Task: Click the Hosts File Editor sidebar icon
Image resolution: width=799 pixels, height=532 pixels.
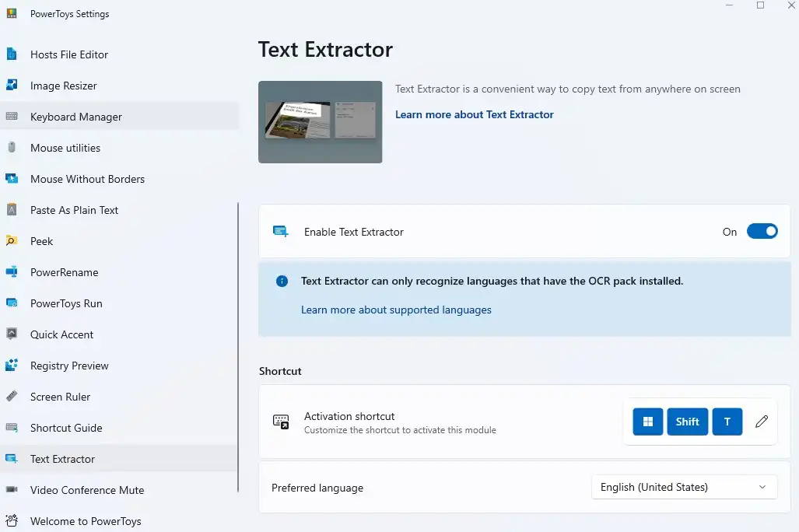Action: click(12, 54)
